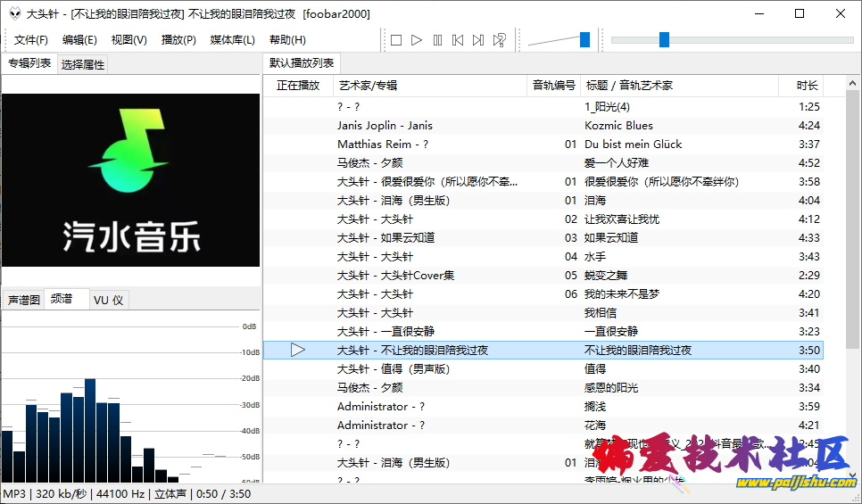Image resolution: width=862 pixels, height=504 pixels.
Task: Click the 汽水音乐 album art
Action: pos(131,180)
